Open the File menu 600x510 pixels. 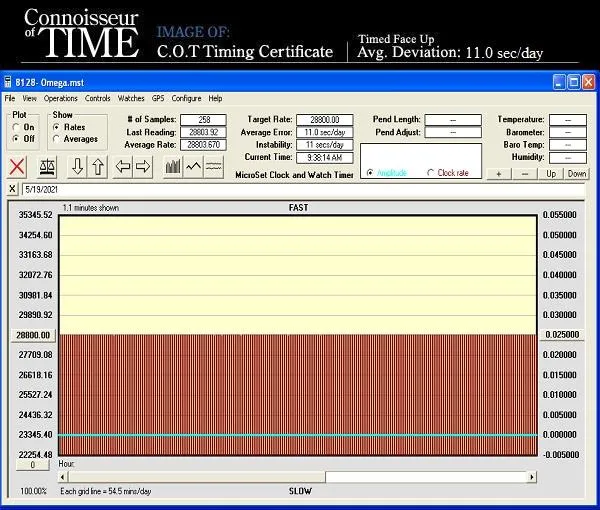tap(10, 98)
